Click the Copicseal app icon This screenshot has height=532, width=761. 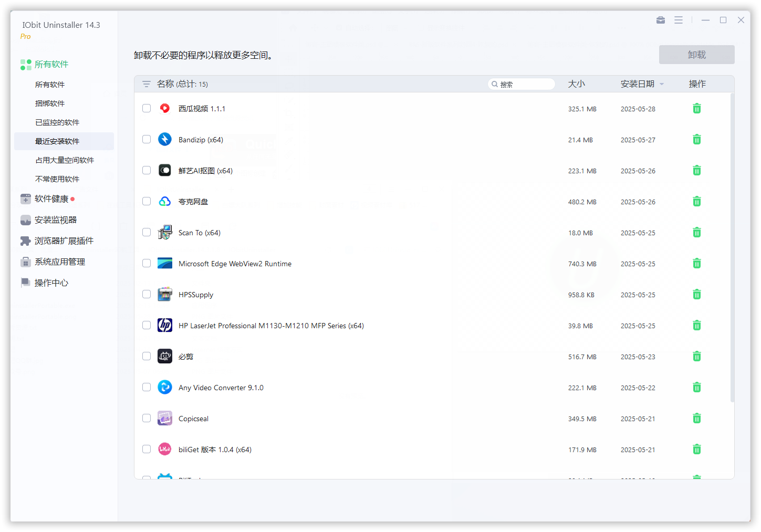pos(165,418)
